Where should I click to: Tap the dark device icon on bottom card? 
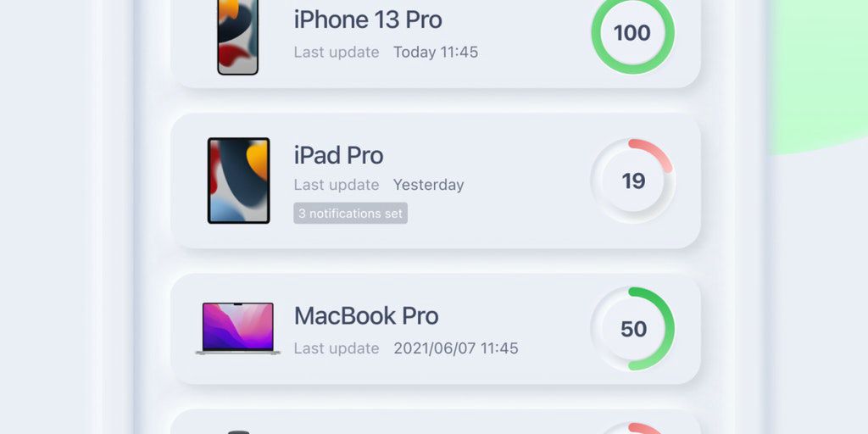pos(238,431)
